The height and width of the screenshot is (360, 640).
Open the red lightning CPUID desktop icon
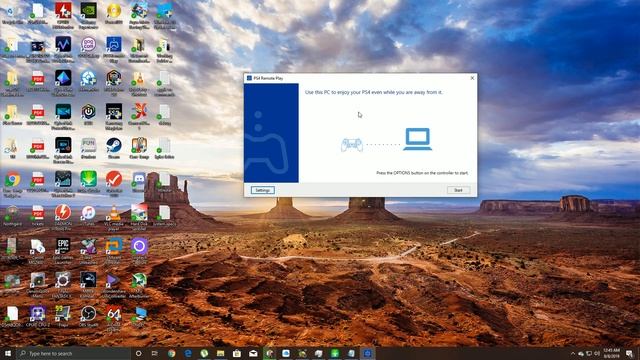pyautogui.click(x=63, y=15)
